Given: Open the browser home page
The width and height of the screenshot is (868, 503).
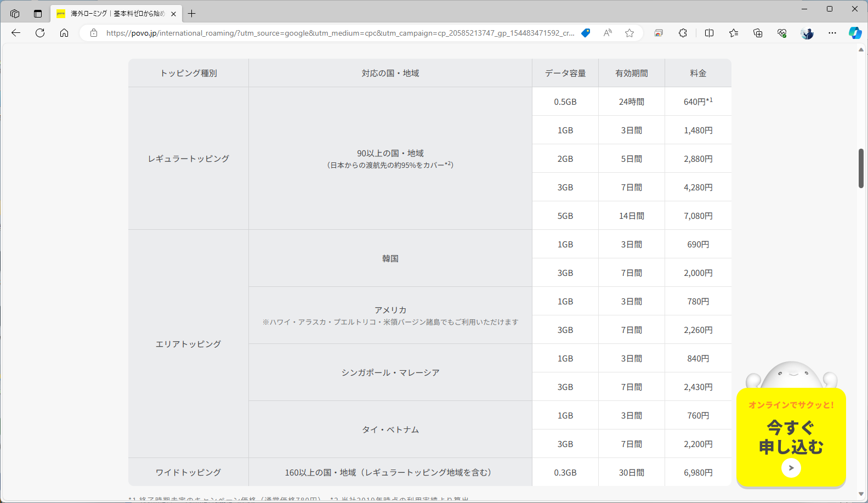Looking at the screenshot, I should [64, 33].
